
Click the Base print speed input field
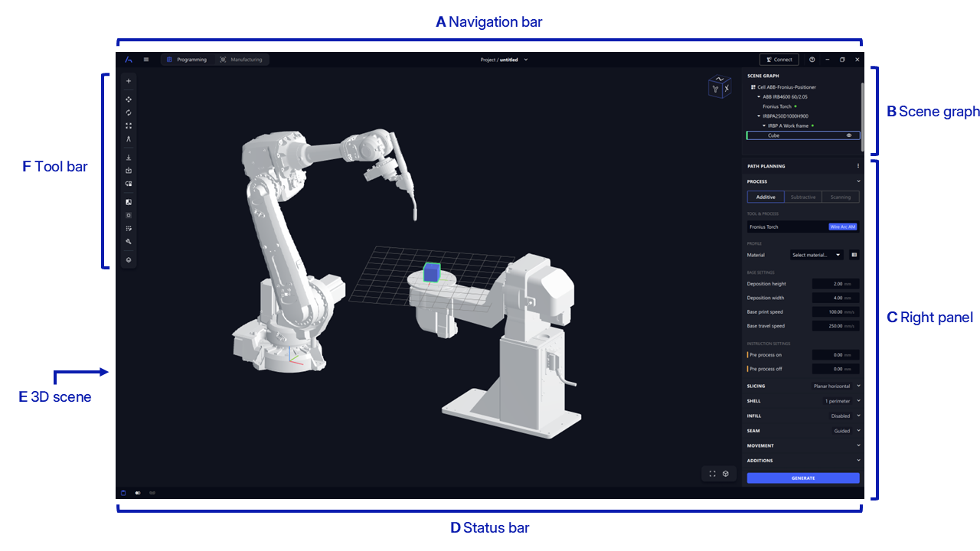[835, 312]
